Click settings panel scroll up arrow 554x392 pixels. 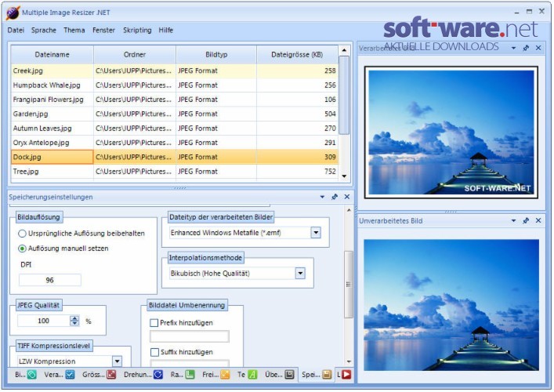(349, 210)
